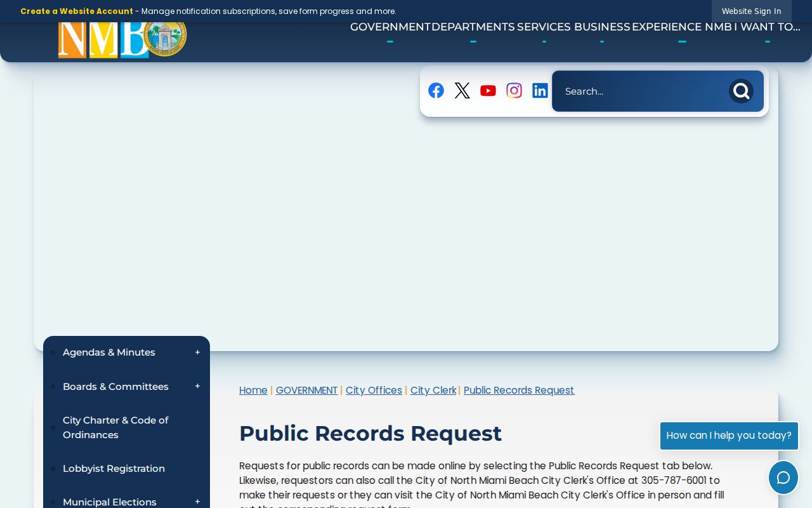Viewport: 812px width, 508px height.
Task: Open the LinkedIn icon
Action: [x=540, y=91]
